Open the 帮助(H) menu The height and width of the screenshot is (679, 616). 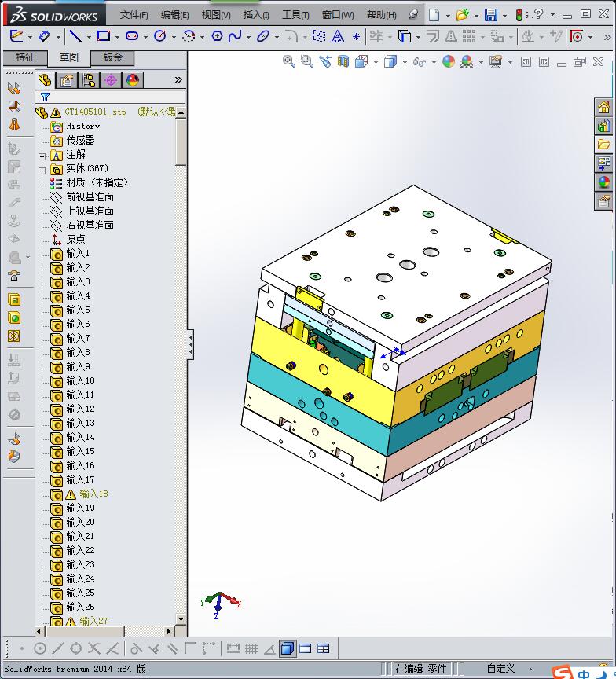coord(381,15)
